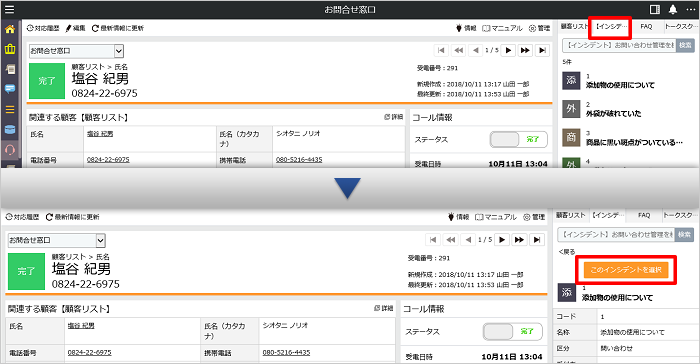This screenshot has width=700, height=364.
Task: Click the green 完了 status box in the upper screen
Action: coord(47,81)
